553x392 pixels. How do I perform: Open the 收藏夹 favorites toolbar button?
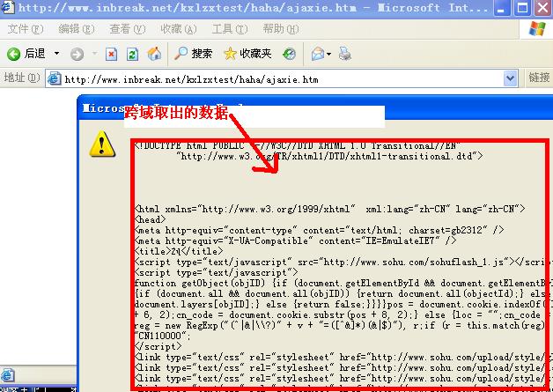[247, 54]
